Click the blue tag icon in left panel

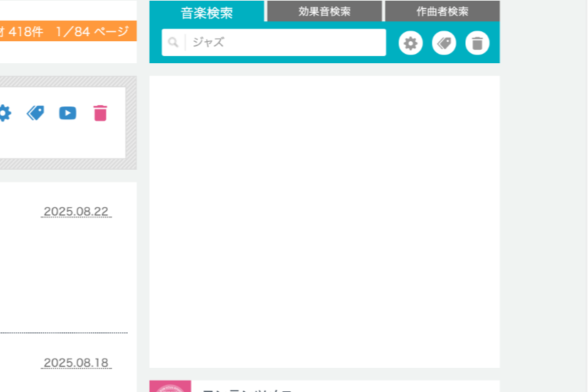[x=36, y=113]
